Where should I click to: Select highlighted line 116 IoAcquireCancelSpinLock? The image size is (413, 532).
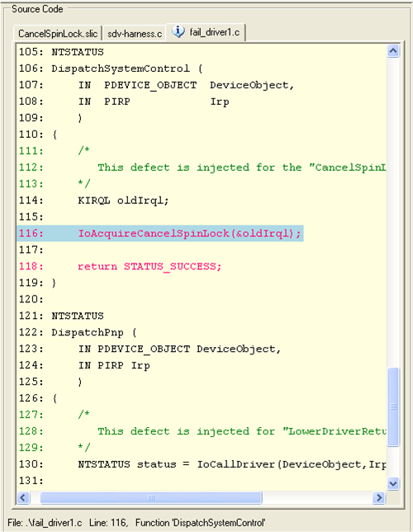(160, 234)
